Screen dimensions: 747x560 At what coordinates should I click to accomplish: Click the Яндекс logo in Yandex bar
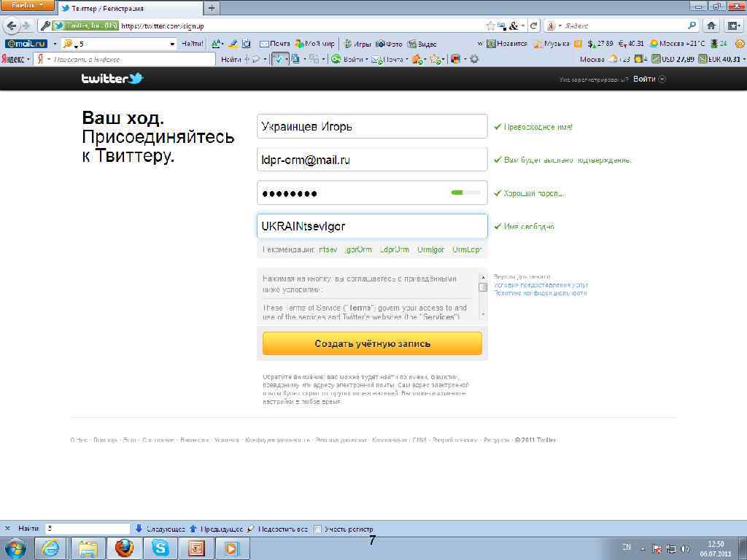coord(13,59)
